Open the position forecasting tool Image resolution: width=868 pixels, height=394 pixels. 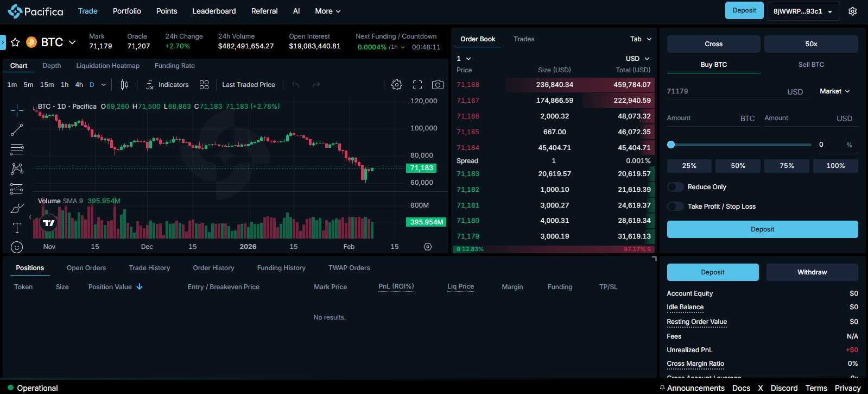17,189
